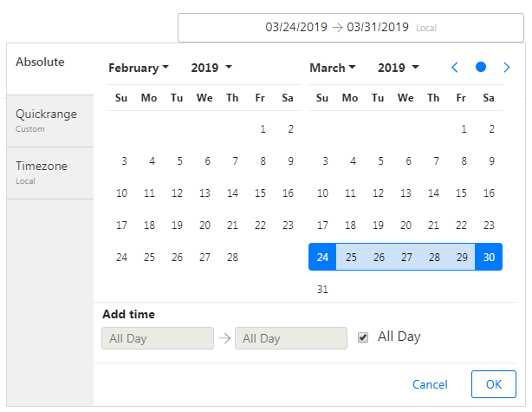Select March 30 end date
Viewport: 532px width, 412px height.
(x=489, y=257)
